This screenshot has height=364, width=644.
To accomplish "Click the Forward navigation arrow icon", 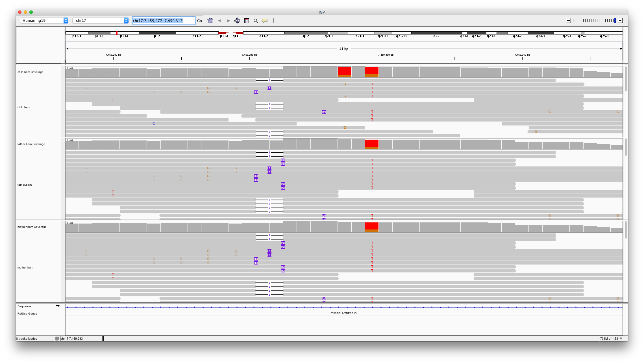I will point(228,20).
